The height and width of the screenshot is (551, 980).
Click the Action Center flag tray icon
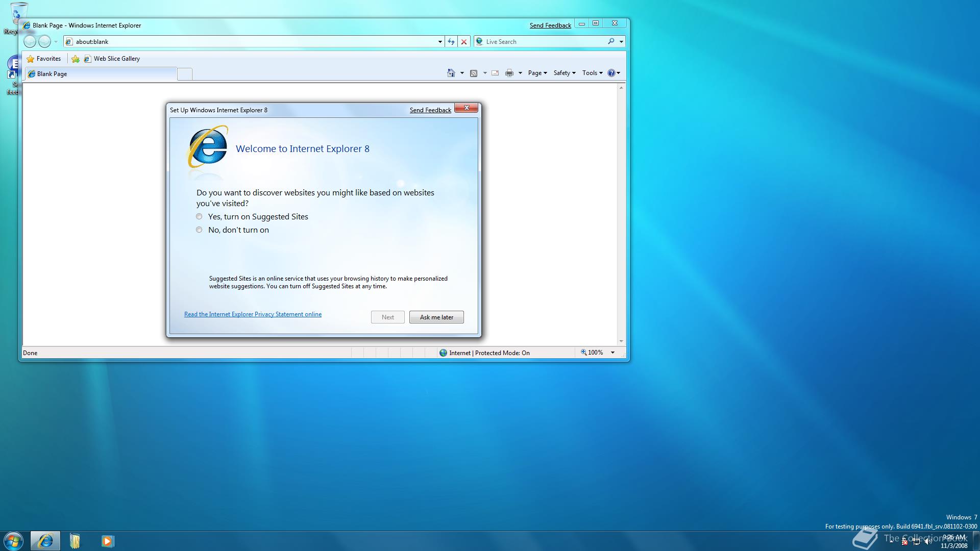coord(904,542)
